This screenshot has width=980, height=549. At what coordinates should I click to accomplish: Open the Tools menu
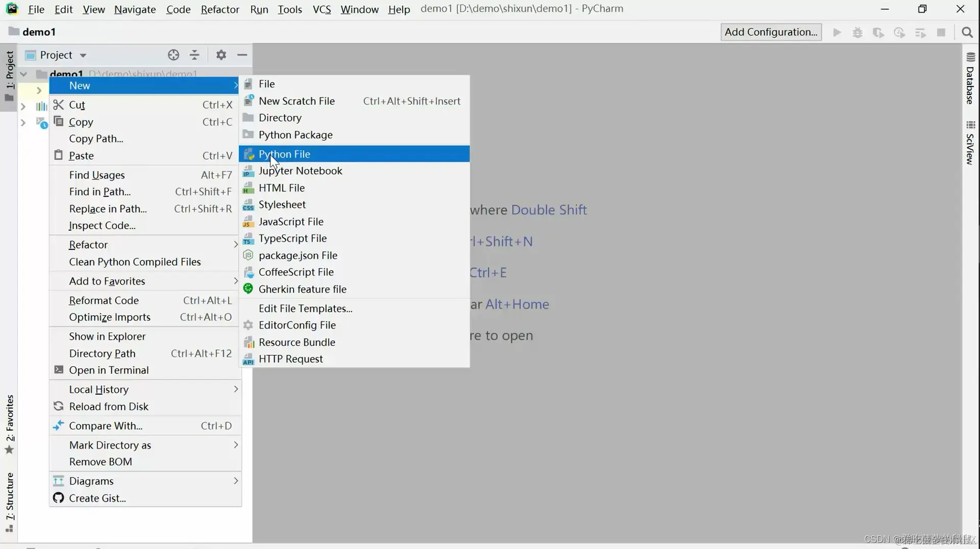(x=289, y=9)
